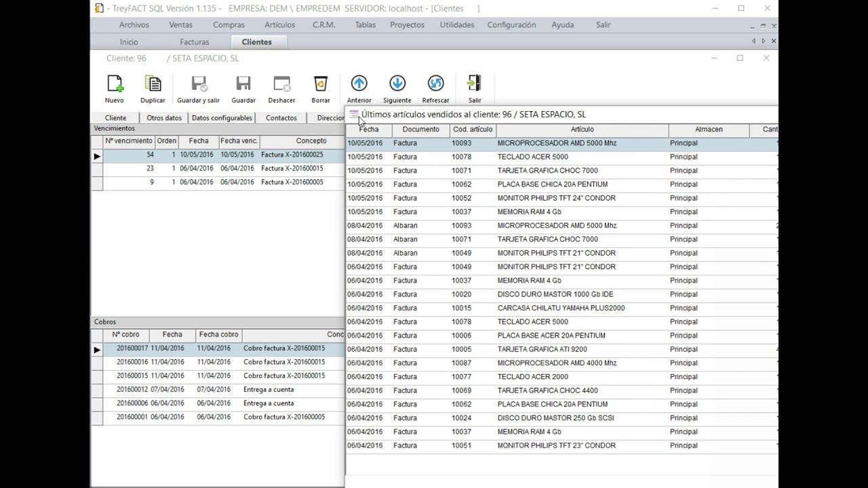Select row MONITOR PHILIPS TFT 23" CONDOR
Screen dimensions: 868x488
[x=562, y=446]
